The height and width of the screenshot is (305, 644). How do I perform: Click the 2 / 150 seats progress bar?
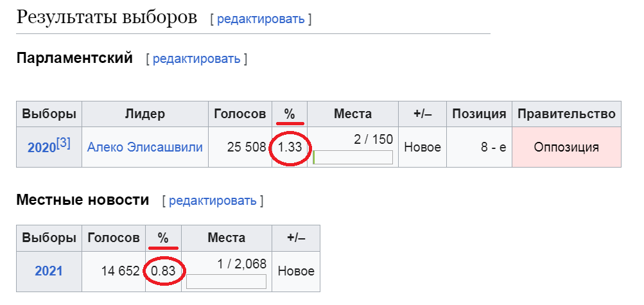pyautogui.click(x=352, y=157)
